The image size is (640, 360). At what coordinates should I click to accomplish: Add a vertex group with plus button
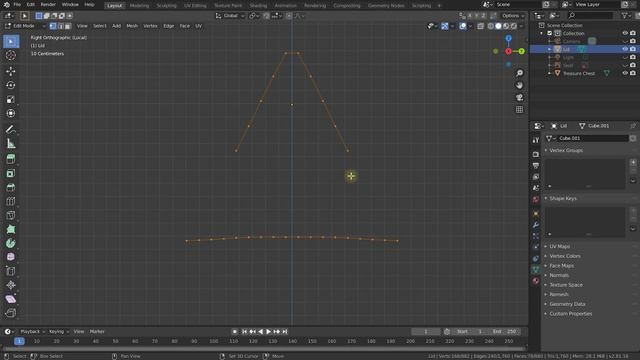coord(633,162)
